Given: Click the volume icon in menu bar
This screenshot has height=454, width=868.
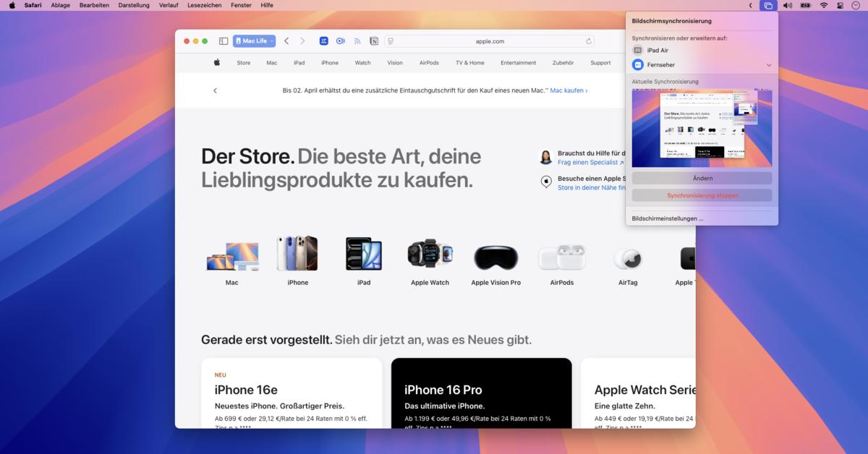Looking at the screenshot, I should click(x=787, y=5).
